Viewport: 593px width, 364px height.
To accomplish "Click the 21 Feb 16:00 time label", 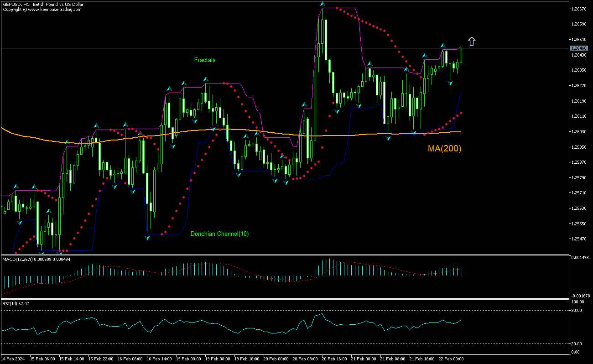I will (422, 359).
